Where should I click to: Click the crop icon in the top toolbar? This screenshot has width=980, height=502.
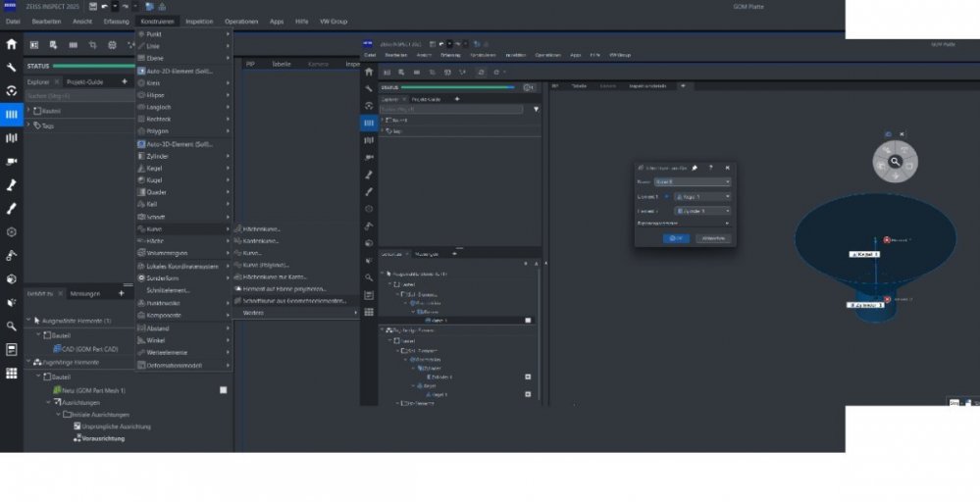click(92, 44)
